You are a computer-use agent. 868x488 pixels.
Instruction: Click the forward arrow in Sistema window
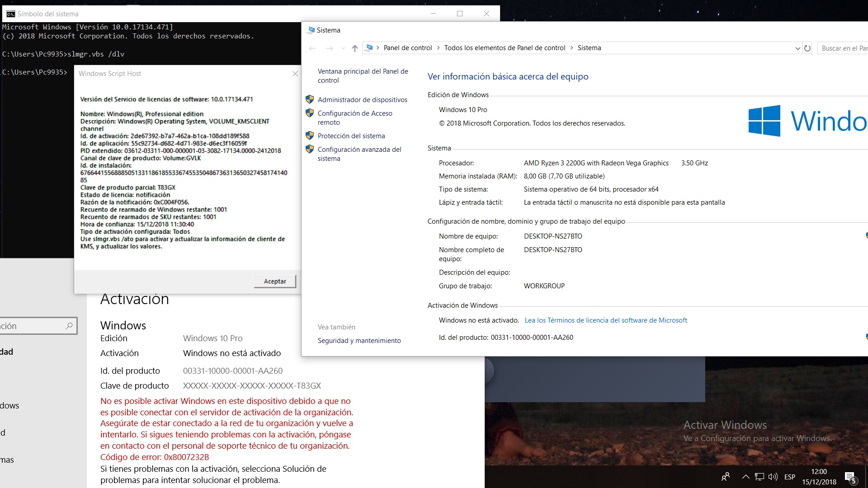[330, 48]
